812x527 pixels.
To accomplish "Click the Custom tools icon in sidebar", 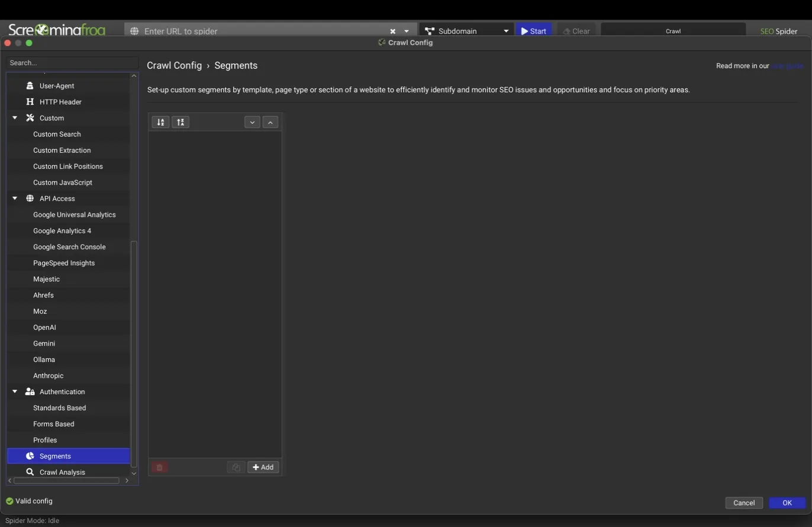I will tap(30, 118).
